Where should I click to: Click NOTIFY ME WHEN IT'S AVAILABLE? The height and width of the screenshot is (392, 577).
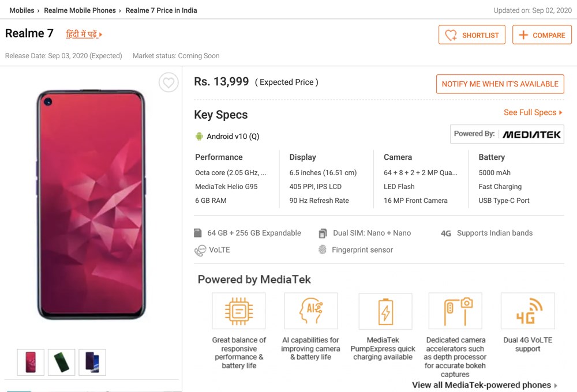tap(500, 84)
